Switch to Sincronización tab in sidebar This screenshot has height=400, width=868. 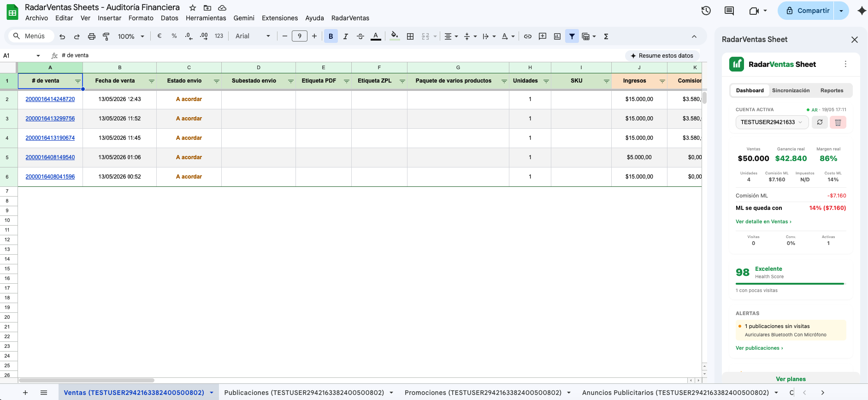point(791,90)
